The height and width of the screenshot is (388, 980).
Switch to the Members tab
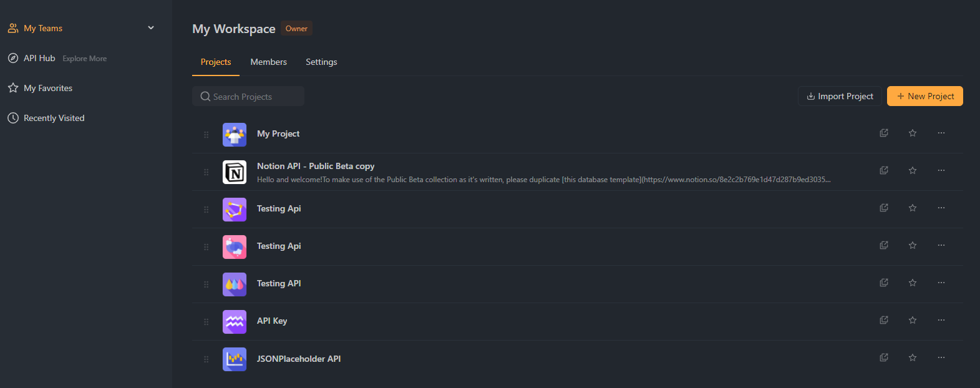coord(269,62)
